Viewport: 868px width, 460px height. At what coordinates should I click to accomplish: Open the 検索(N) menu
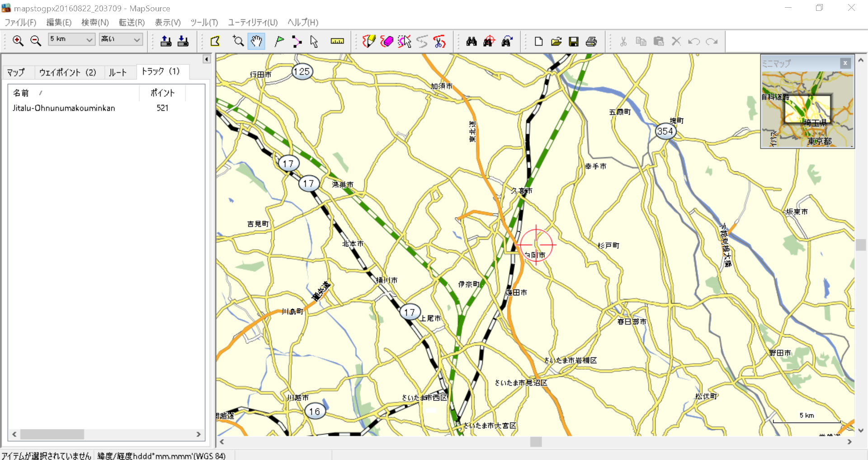point(95,22)
